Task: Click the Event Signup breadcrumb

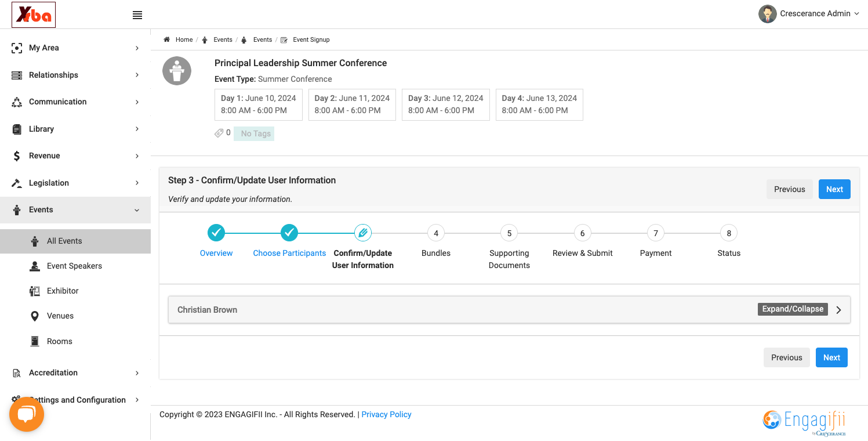Action: tap(311, 39)
